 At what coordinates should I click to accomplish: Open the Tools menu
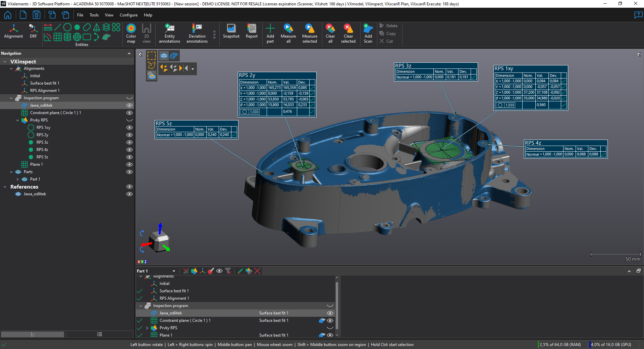pyautogui.click(x=94, y=15)
